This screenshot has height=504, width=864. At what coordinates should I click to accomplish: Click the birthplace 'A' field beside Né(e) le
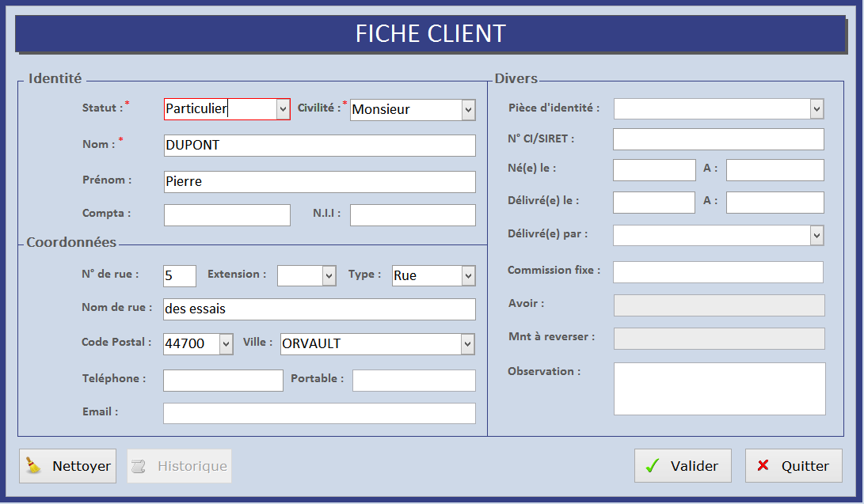775,170
